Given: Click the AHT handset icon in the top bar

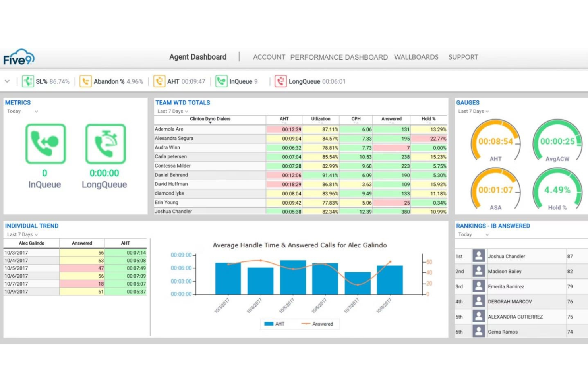Looking at the screenshot, I should [159, 81].
